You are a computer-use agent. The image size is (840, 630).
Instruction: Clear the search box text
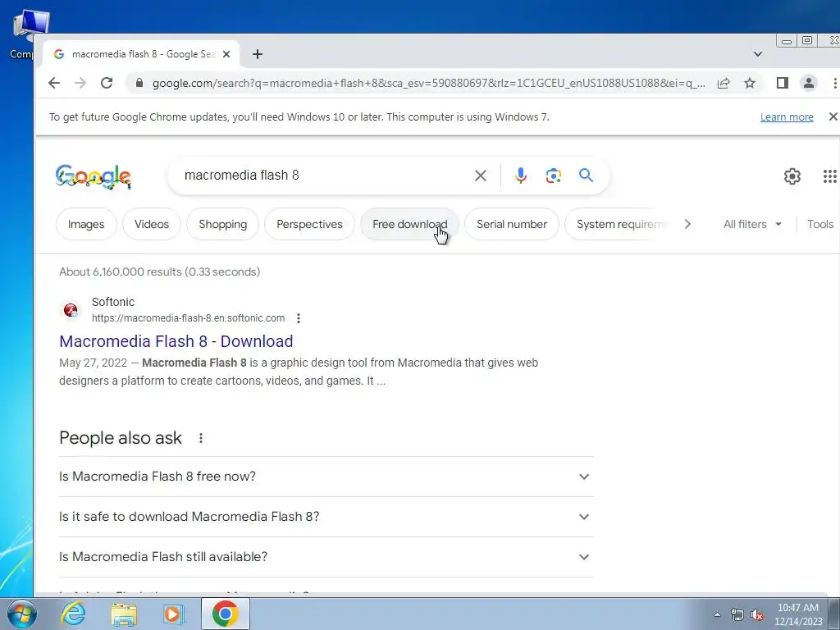click(481, 176)
